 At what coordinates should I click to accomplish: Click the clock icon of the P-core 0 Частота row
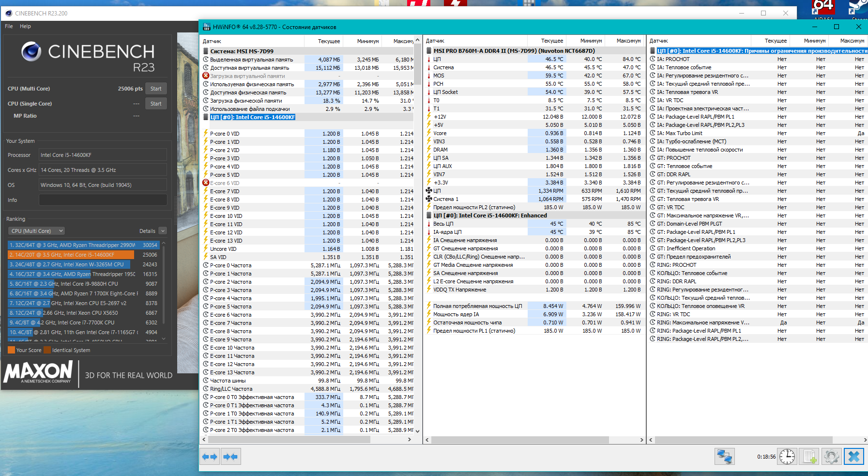206,265
